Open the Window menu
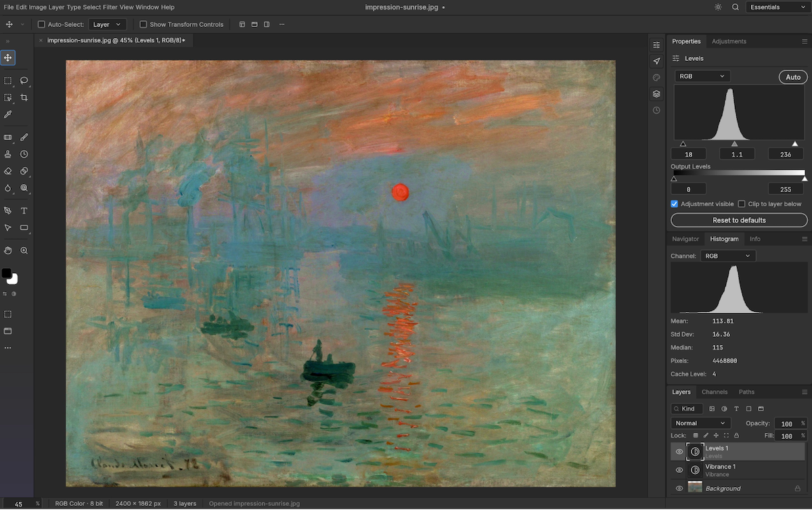Image resolution: width=812 pixels, height=510 pixels. click(x=147, y=7)
